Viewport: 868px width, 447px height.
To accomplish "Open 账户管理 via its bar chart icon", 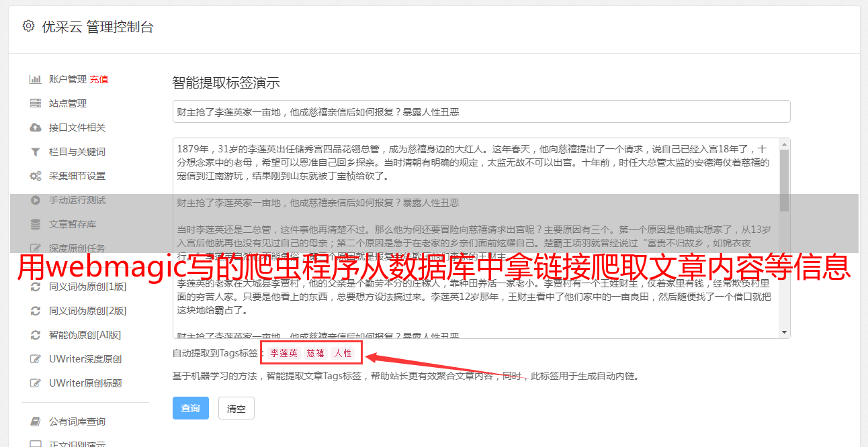I will [36, 79].
